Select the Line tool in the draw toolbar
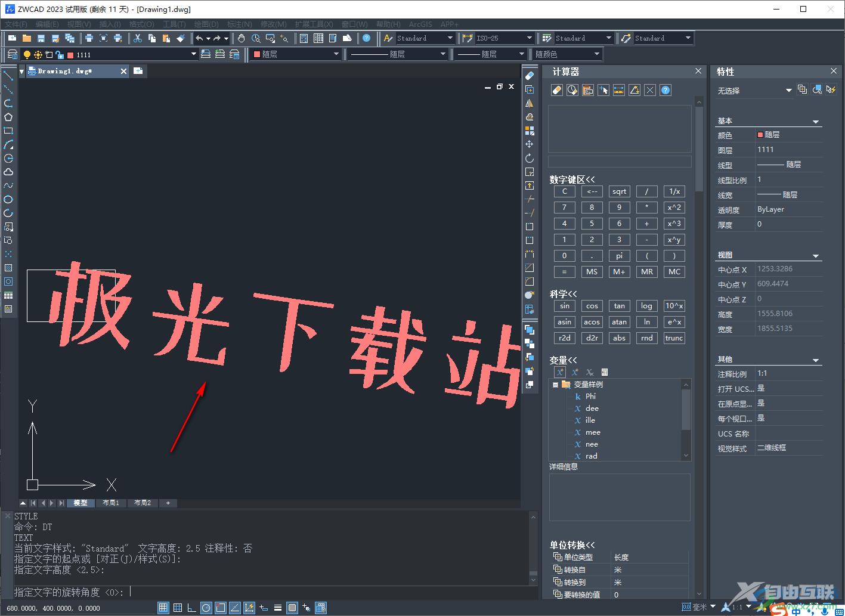This screenshot has width=845, height=616. click(8, 76)
